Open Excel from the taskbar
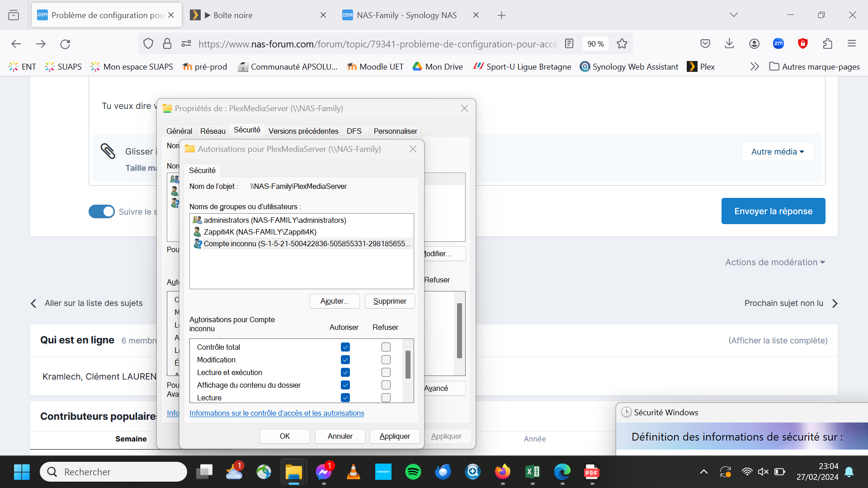868x488 pixels. tap(533, 472)
